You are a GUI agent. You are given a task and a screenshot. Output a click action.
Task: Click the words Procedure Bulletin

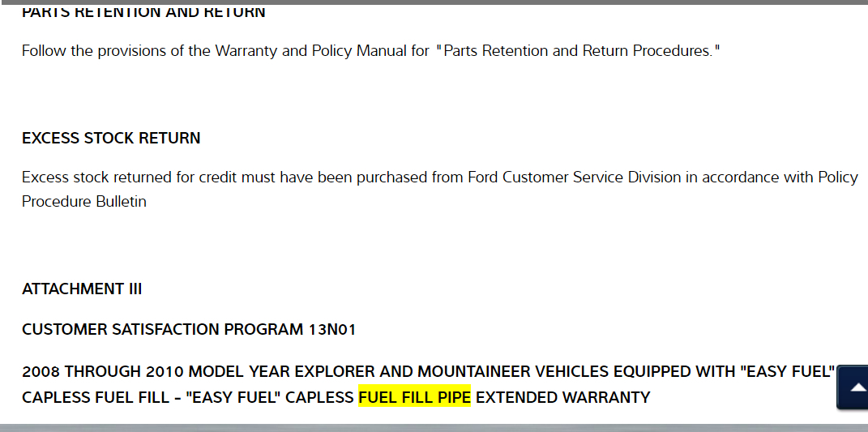pos(84,201)
